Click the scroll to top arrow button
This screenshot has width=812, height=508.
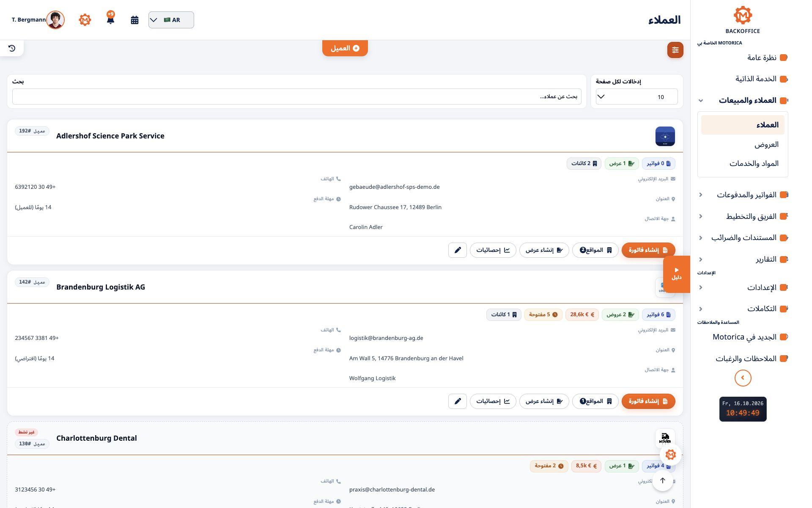pos(663,480)
